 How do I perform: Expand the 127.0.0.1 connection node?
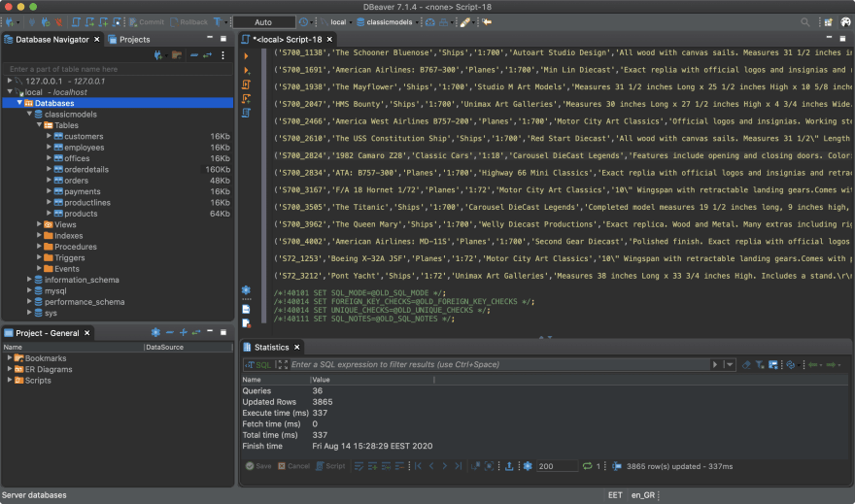tap(10, 81)
